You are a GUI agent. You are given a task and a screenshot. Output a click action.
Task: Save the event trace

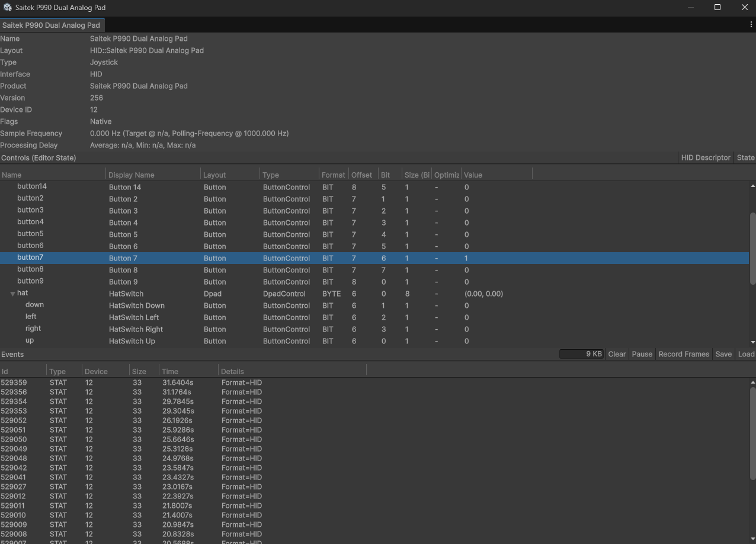723,354
